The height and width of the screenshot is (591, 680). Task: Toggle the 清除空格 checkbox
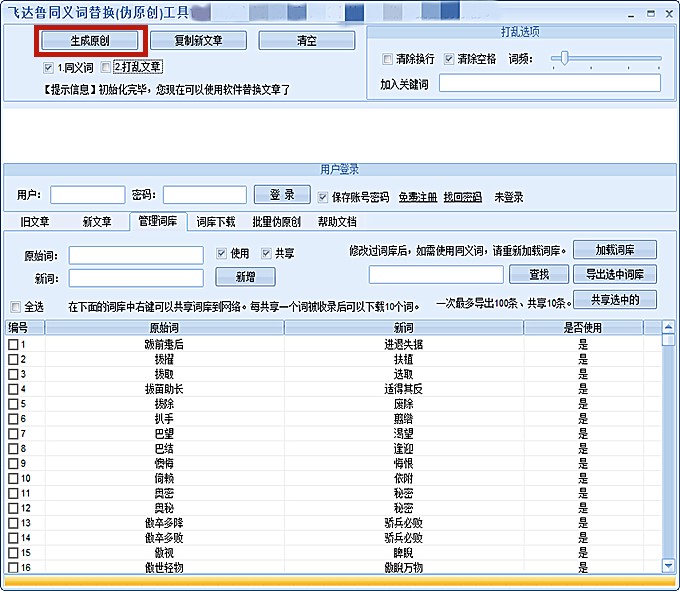coord(449,59)
